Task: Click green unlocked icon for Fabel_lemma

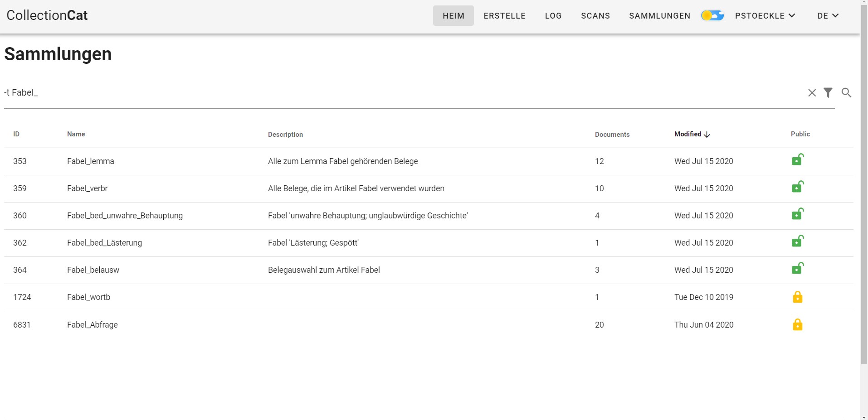Action: tap(797, 160)
